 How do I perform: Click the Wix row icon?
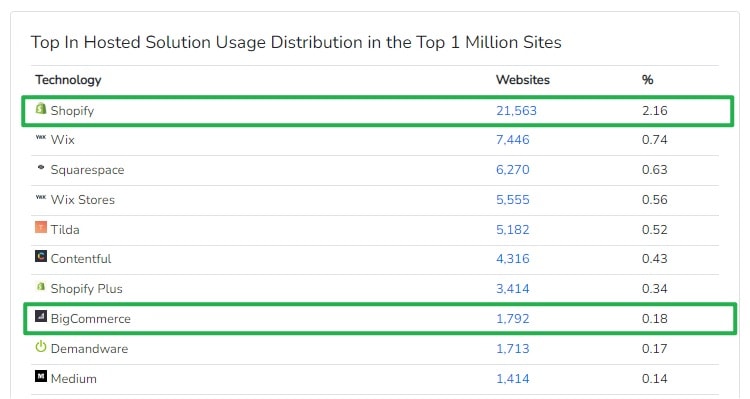(41, 137)
